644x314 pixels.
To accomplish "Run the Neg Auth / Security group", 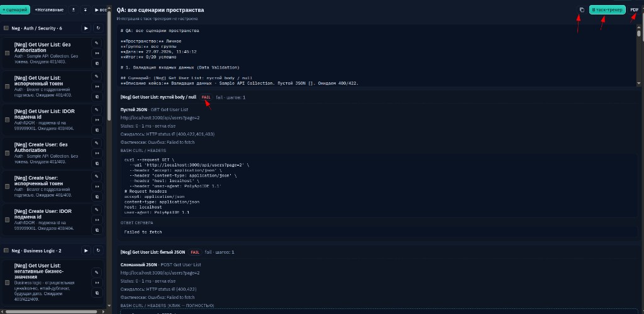I will pos(86,28).
